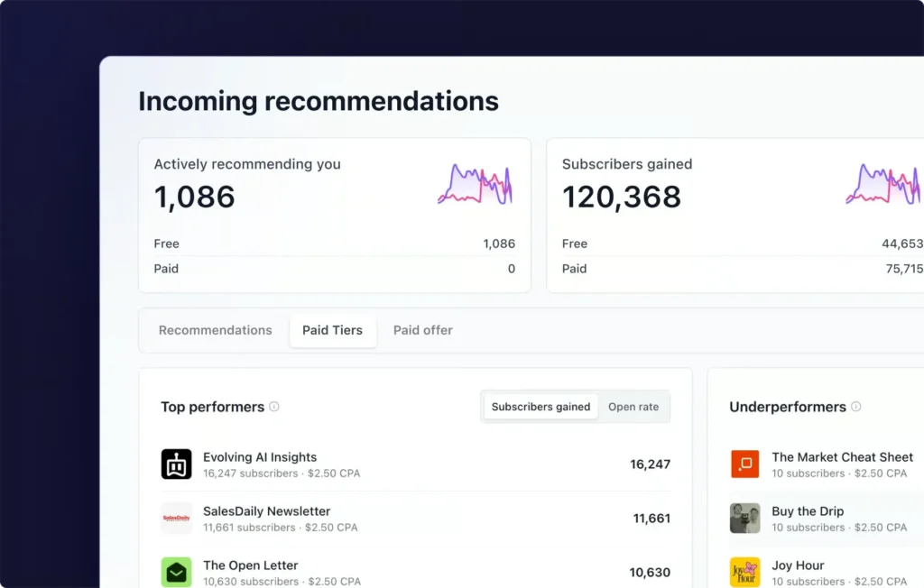
Task: Click the "Actively recommending you" card label
Action: tap(247, 164)
